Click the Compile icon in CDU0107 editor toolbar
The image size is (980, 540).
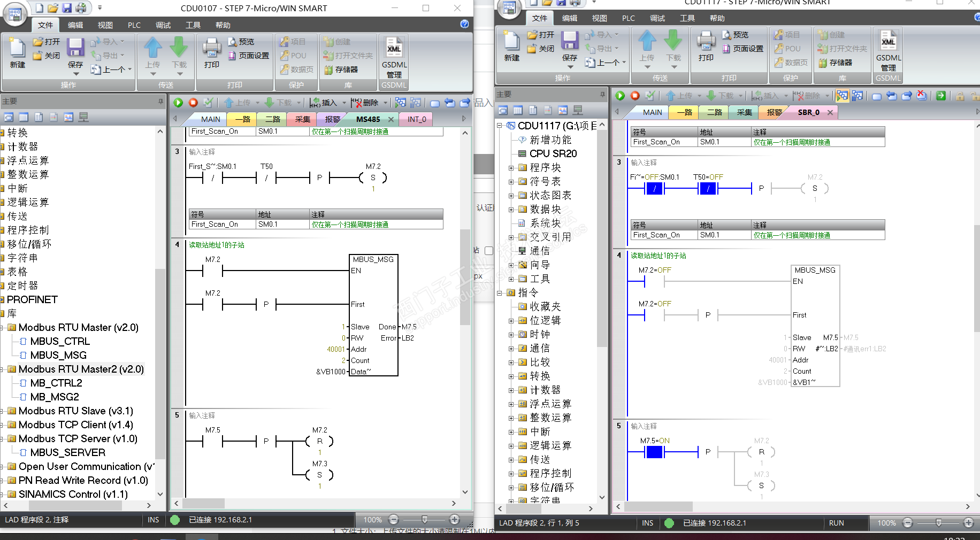208,103
